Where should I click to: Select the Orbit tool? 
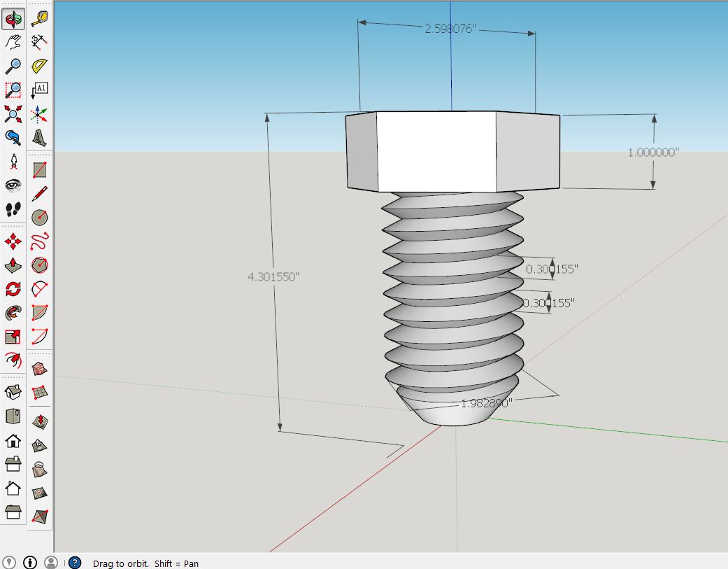pos(13,19)
